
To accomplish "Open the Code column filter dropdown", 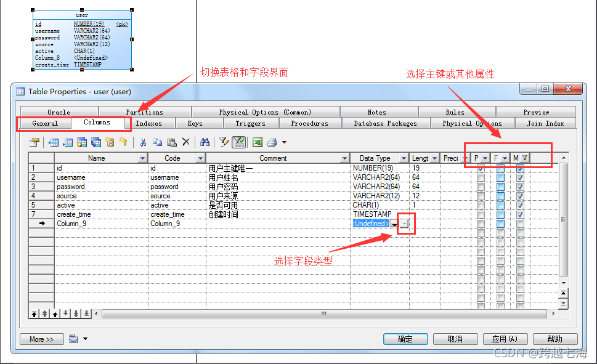I will pyautogui.click(x=200, y=158).
